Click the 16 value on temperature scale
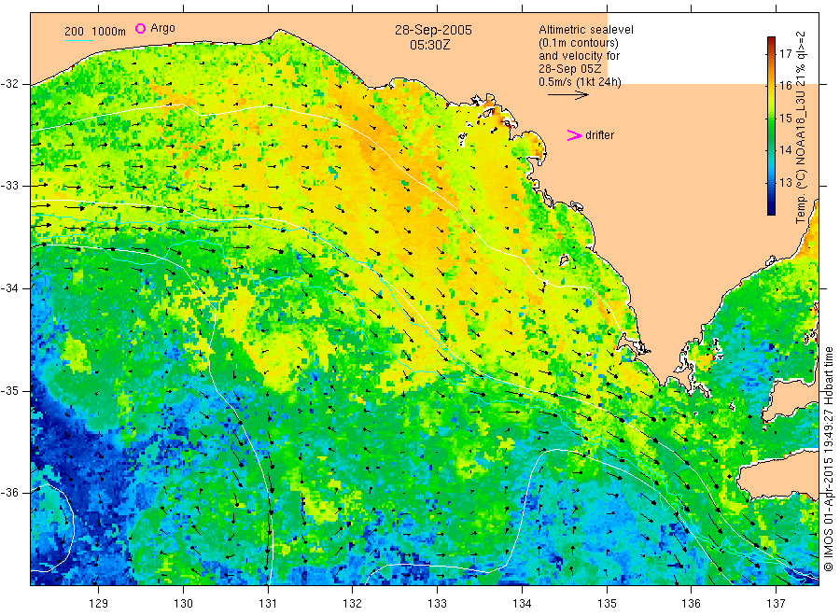The height and width of the screenshot is (616, 840). [785, 86]
